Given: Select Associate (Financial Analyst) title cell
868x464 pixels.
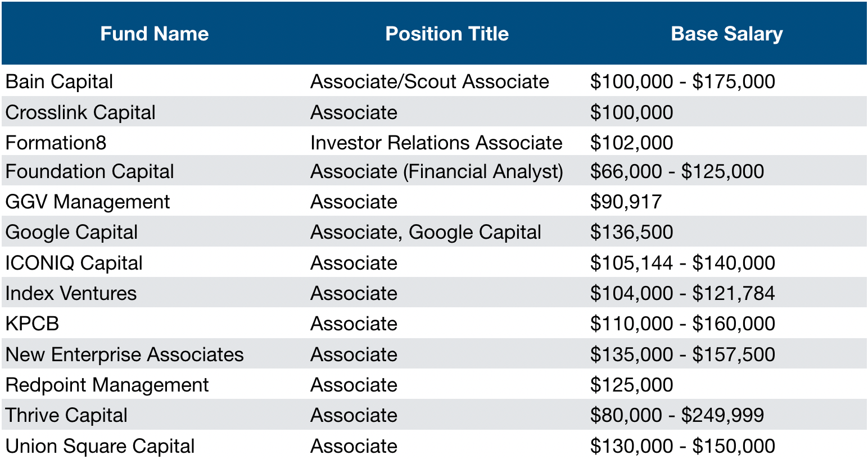Looking at the screenshot, I should [x=437, y=171].
